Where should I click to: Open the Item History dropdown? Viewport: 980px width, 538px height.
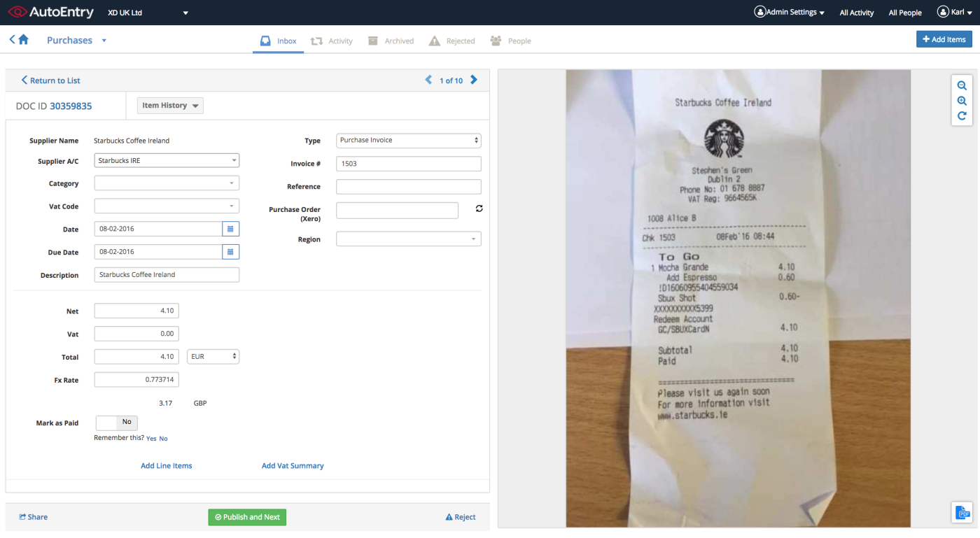[170, 106]
